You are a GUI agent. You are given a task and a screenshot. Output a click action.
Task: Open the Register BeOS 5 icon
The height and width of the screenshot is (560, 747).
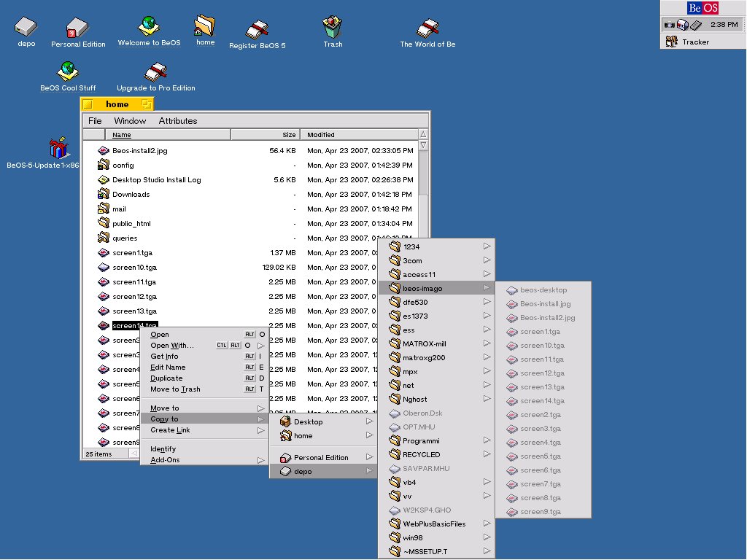[257, 30]
